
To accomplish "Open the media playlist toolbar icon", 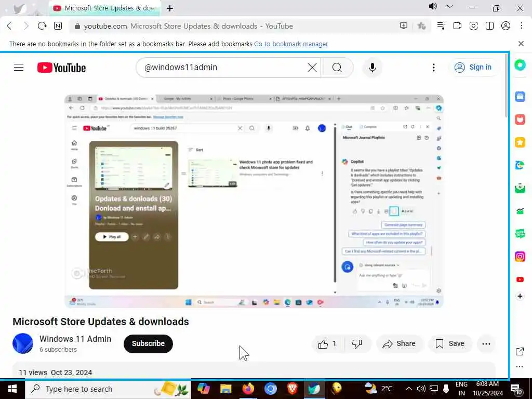I will 441,26.
